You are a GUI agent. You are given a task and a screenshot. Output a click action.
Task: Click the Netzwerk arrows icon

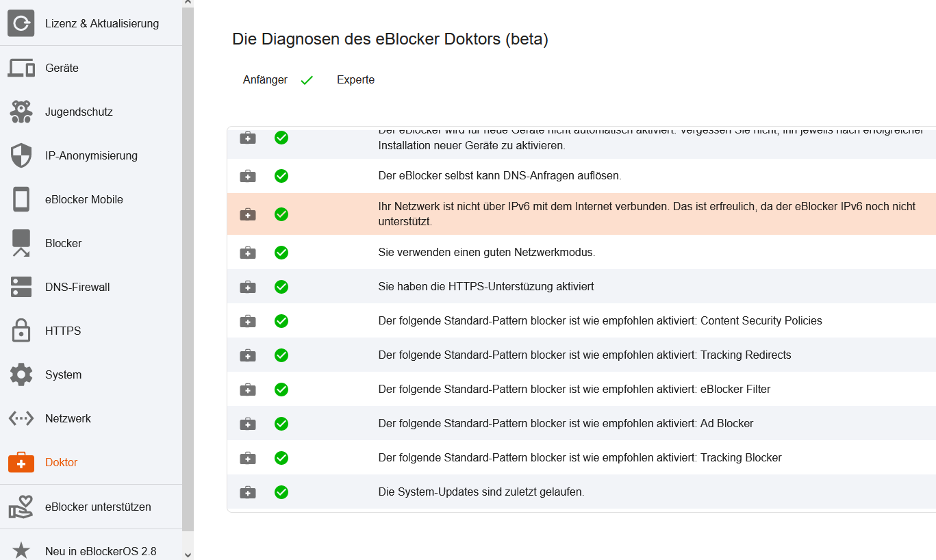21,418
